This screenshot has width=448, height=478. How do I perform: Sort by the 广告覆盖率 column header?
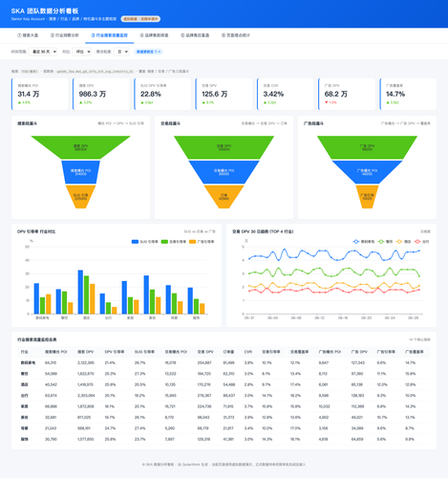pyautogui.click(x=415, y=352)
